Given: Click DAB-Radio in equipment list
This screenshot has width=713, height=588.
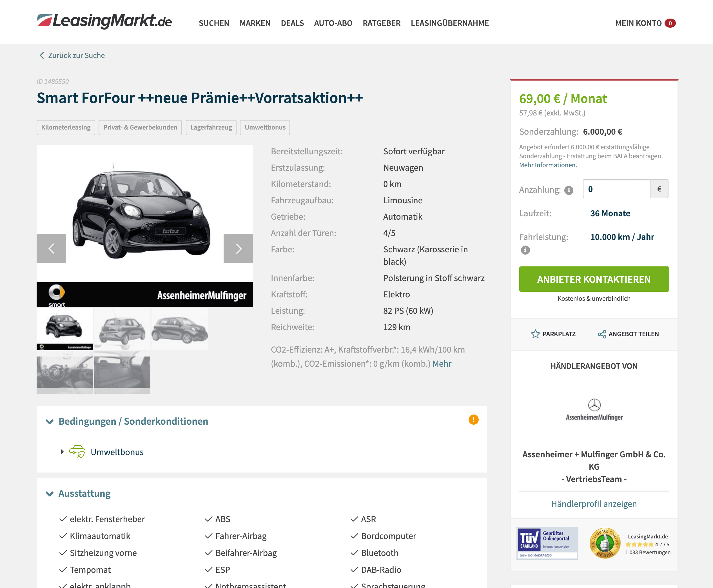Looking at the screenshot, I should (x=381, y=570).
